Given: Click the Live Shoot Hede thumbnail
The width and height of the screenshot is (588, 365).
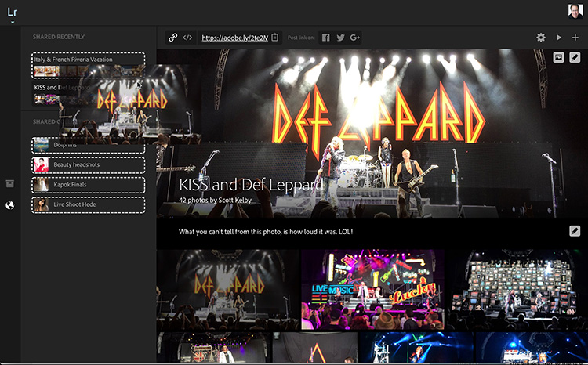Looking at the screenshot, I should coord(41,205).
